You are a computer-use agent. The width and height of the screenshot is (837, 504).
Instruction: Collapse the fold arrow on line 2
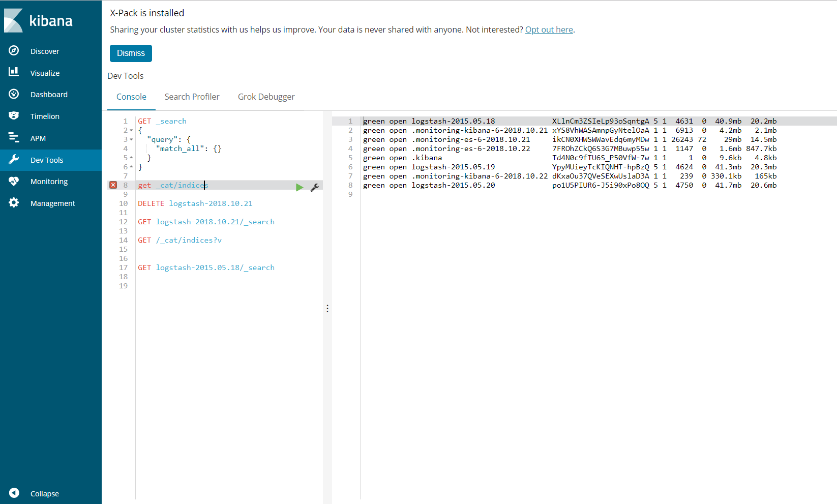pyautogui.click(x=131, y=130)
